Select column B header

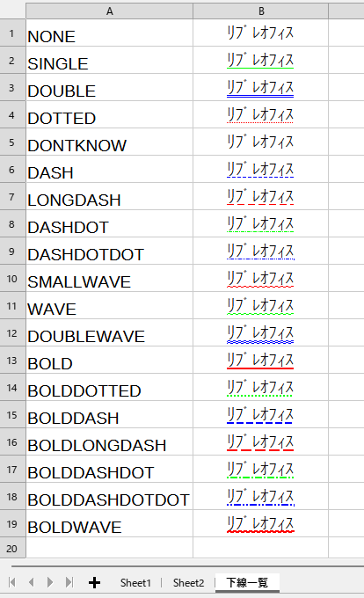(261, 11)
